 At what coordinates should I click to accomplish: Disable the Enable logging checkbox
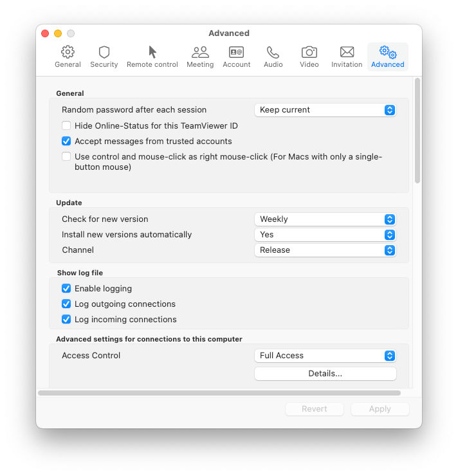click(66, 288)
